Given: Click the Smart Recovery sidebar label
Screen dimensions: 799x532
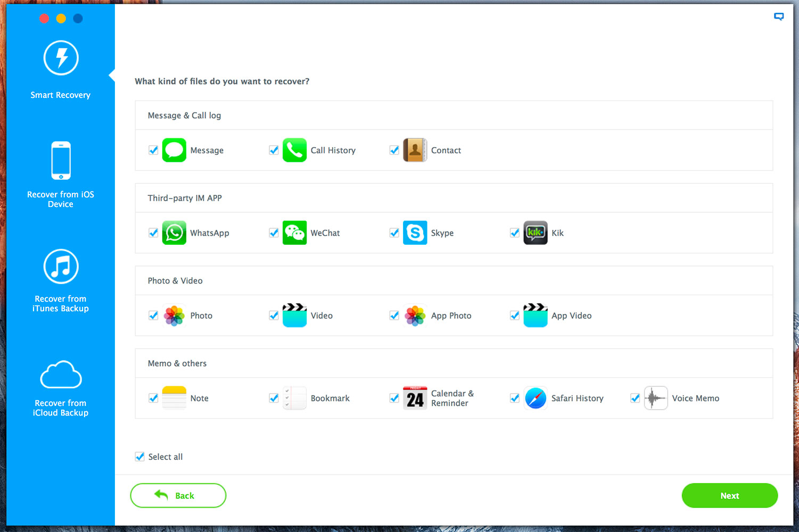Looking at the screenshot, I should 60,95.
